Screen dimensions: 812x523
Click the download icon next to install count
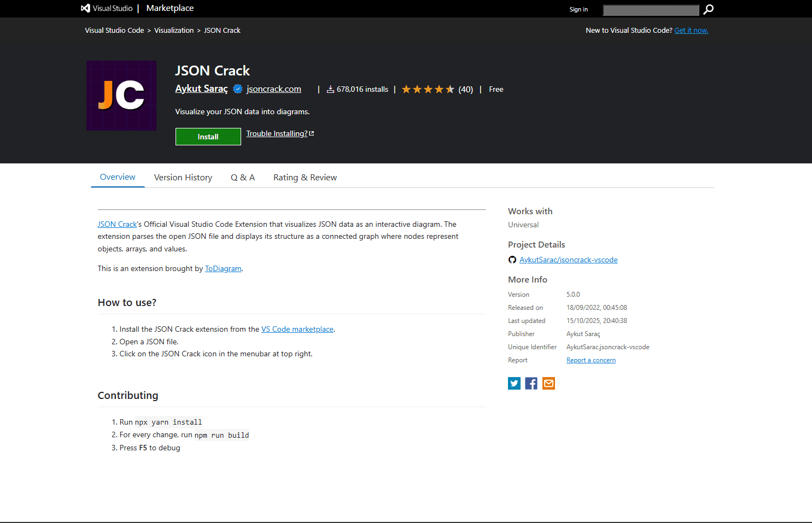point(330,89)
